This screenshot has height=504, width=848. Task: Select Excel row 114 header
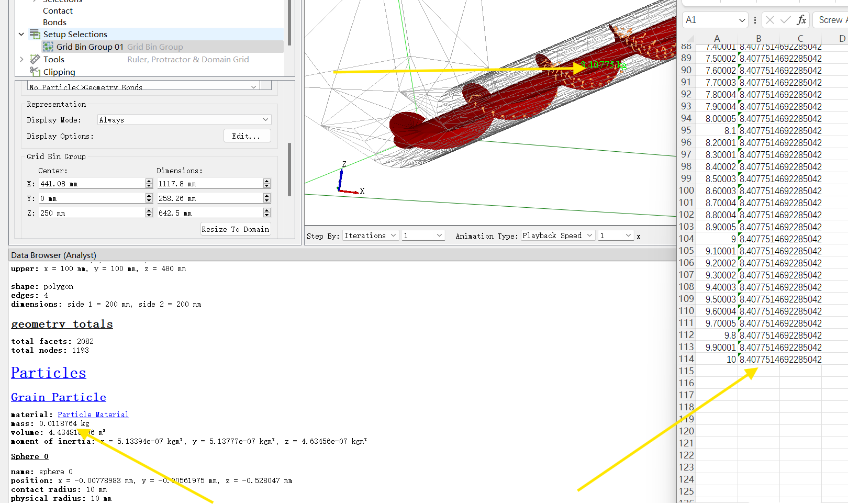tap(686, 359)
